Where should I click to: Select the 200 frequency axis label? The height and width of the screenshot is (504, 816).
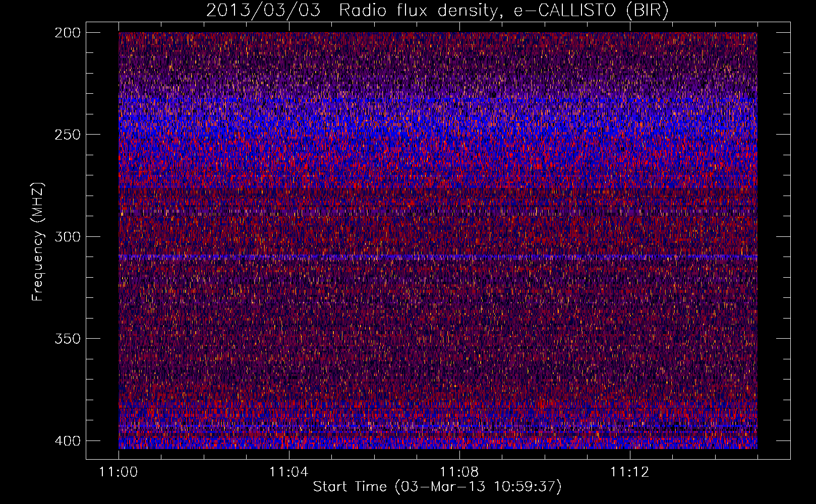68,33
